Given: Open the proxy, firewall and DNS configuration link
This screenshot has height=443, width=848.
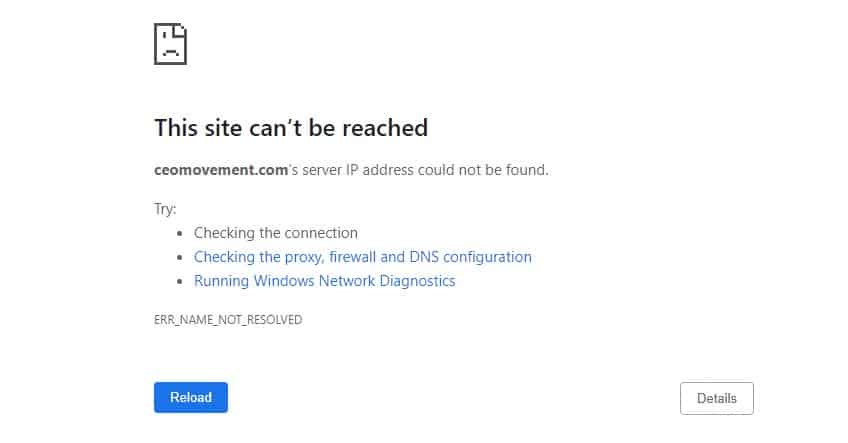Looking at the screenshot, I should [362, 257].
